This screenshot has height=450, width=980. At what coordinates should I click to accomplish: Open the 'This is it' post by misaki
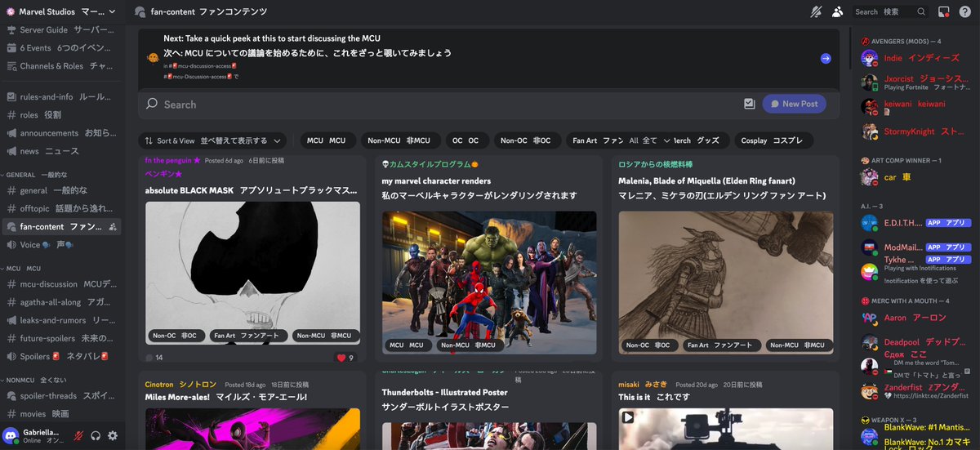click(725, 411)
